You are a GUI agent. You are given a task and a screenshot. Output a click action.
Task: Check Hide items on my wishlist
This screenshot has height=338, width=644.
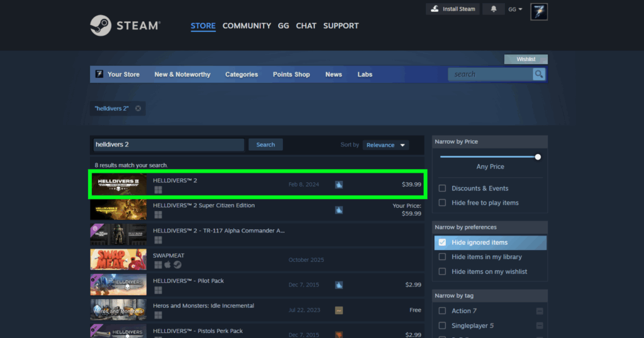pos(442,271)
